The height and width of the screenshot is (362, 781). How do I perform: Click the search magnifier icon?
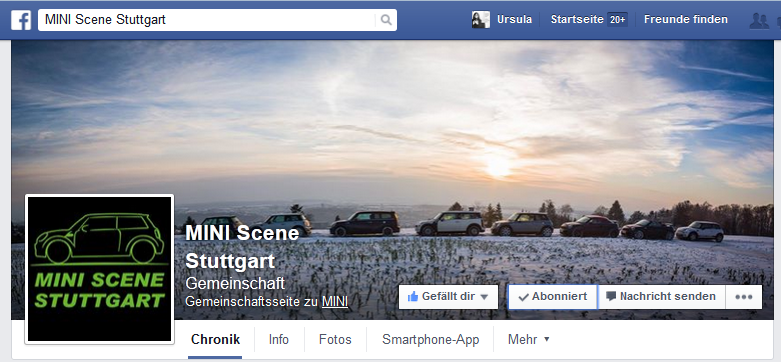tap(386, 20)
